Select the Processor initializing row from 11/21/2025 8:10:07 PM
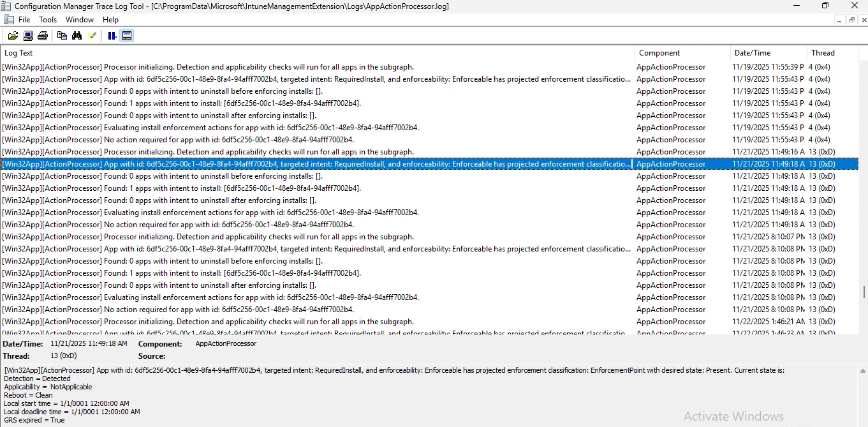Screen dimensions: 868x427 pos(429,237)
